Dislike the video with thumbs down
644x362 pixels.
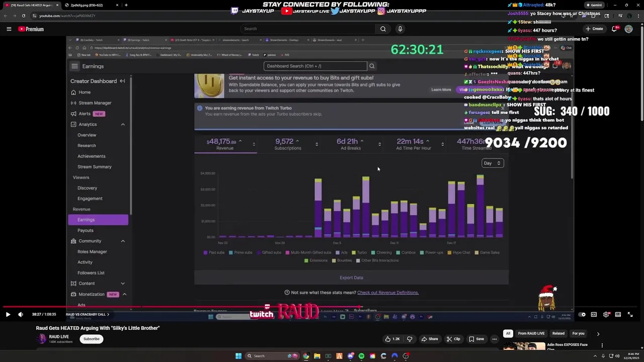tap(410, 339)
